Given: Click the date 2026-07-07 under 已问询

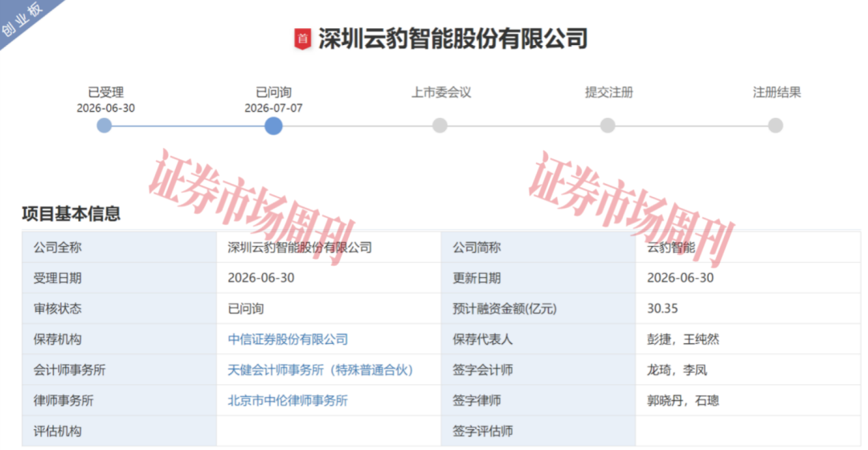Looking at the screenshot, I should [273, 108].
